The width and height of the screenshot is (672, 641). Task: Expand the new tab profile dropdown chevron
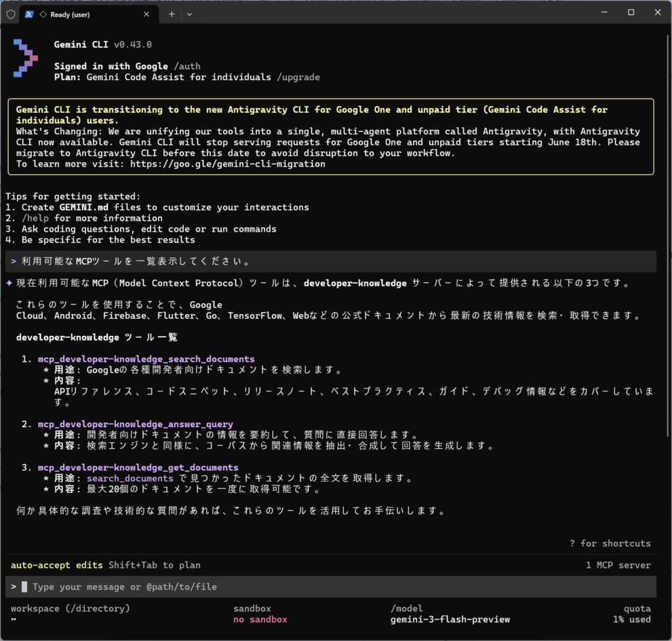click(x=190, y=14)
